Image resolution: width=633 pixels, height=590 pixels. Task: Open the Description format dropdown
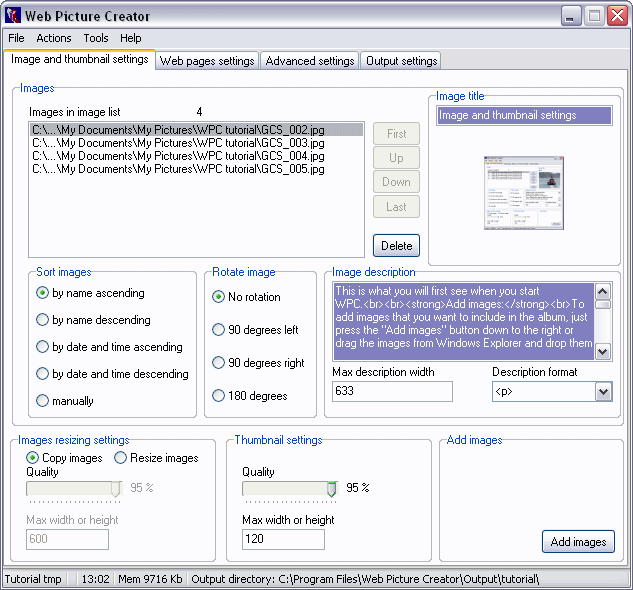pyautogui.click(x=603, y=392)
